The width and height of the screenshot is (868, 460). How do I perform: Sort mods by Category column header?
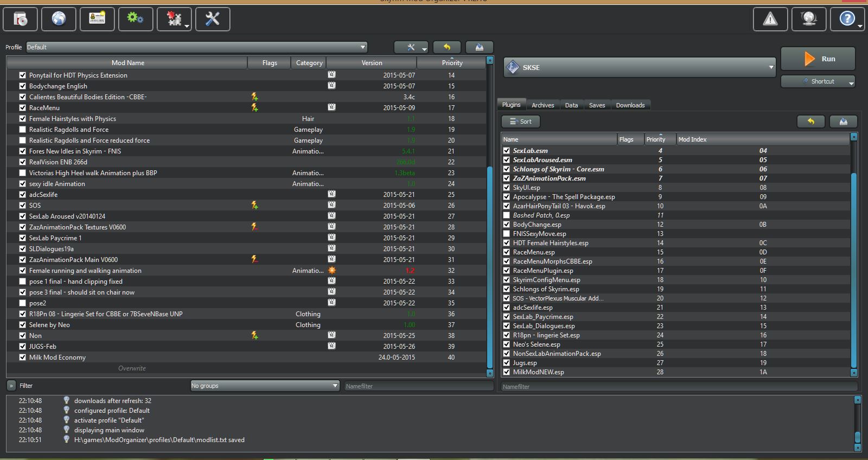[x=309, y=63]
